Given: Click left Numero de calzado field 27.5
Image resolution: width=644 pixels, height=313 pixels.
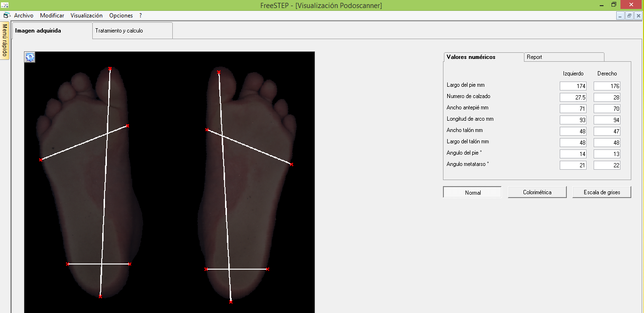Looking at the screenshot, I should pyautogui.click(x=573, y=98).
